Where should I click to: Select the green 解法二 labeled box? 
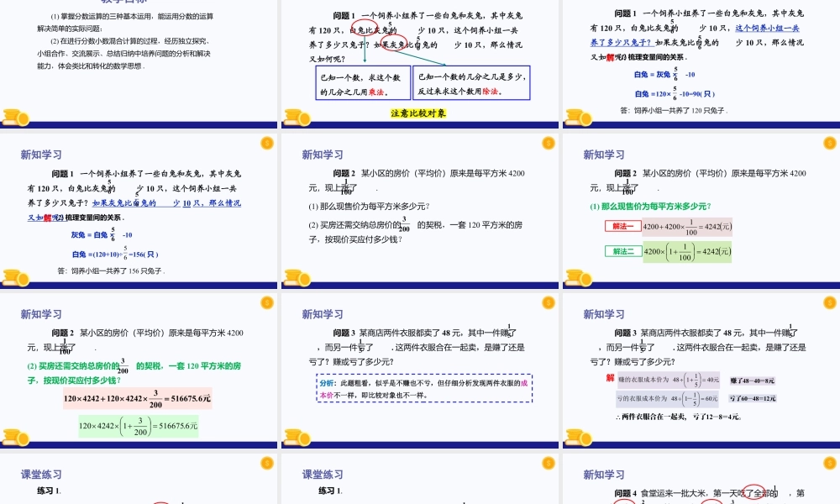622,250
